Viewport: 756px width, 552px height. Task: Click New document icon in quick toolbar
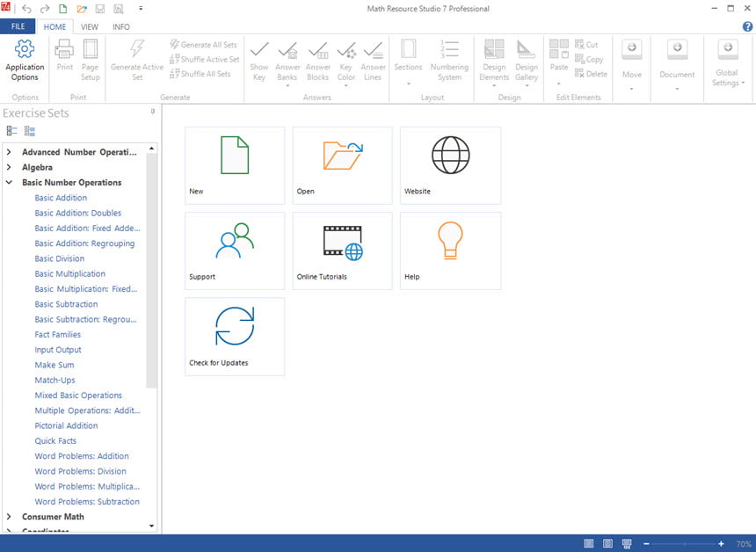(x=63, y=9)
